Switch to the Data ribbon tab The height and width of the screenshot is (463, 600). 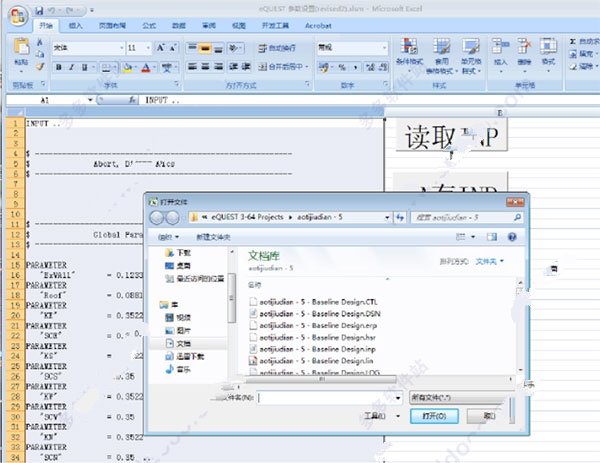coord(179,26)
